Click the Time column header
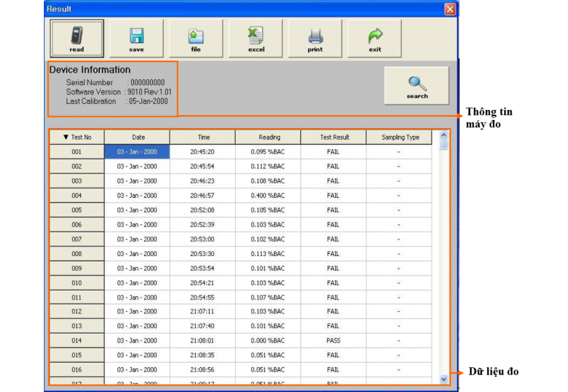The width and height of the screenshot is (568, 392). pyautogui.click(x=204, y=137)
